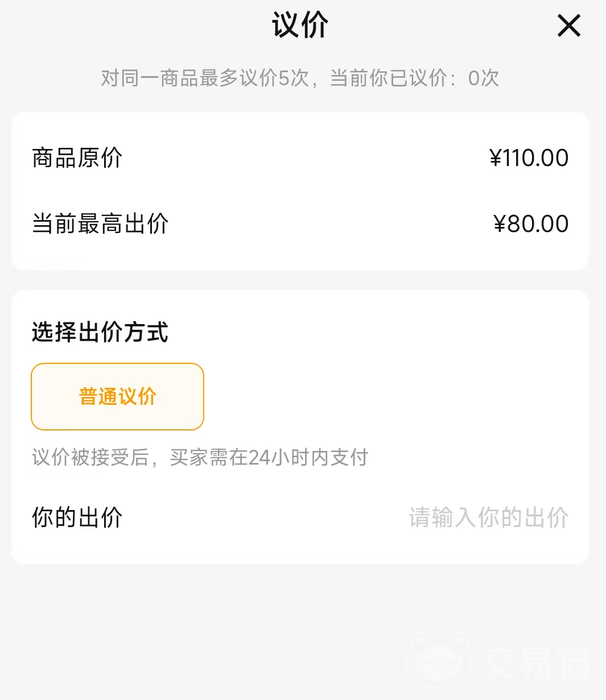Click the current bargain count 0次
The height and width of the screenshot is (700, 606).
click(483, 78)
